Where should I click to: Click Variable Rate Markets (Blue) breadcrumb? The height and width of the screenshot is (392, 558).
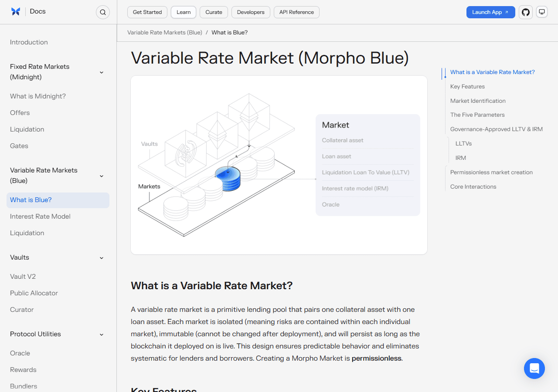(x=165, y=33)
